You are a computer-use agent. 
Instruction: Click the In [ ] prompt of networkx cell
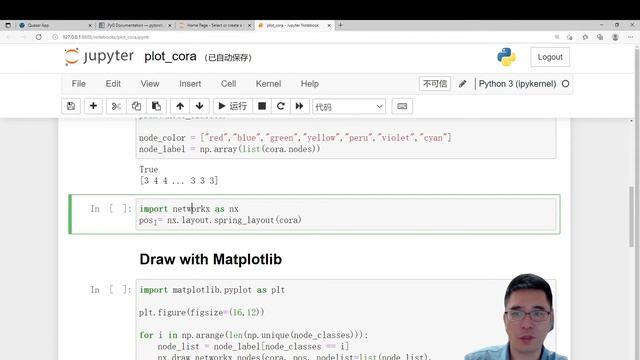(111, 209)
